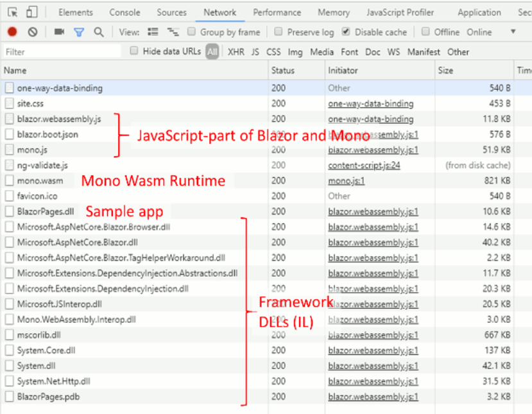Check the Offline checkbox
This screenshot has height=414, width=532.
425,31
